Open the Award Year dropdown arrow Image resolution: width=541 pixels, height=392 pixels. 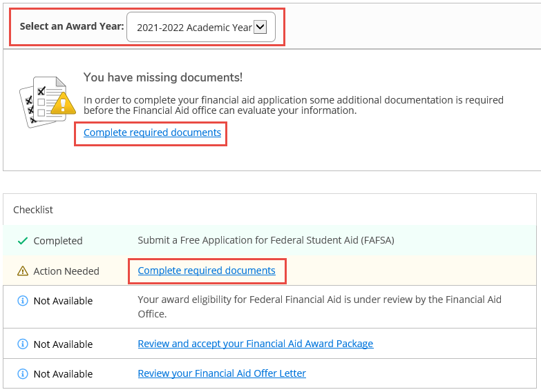pyautogui.click(x=260, y=27)
